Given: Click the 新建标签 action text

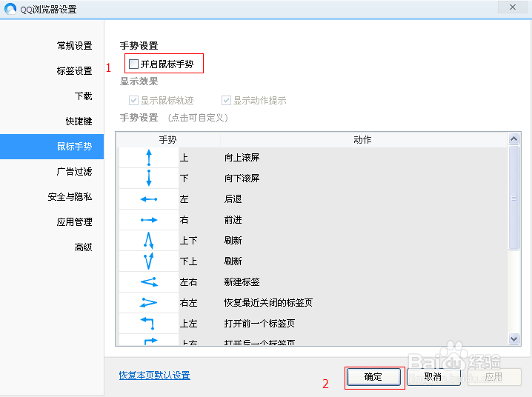Looking at the screenshot, I should (x=242, y=282).
